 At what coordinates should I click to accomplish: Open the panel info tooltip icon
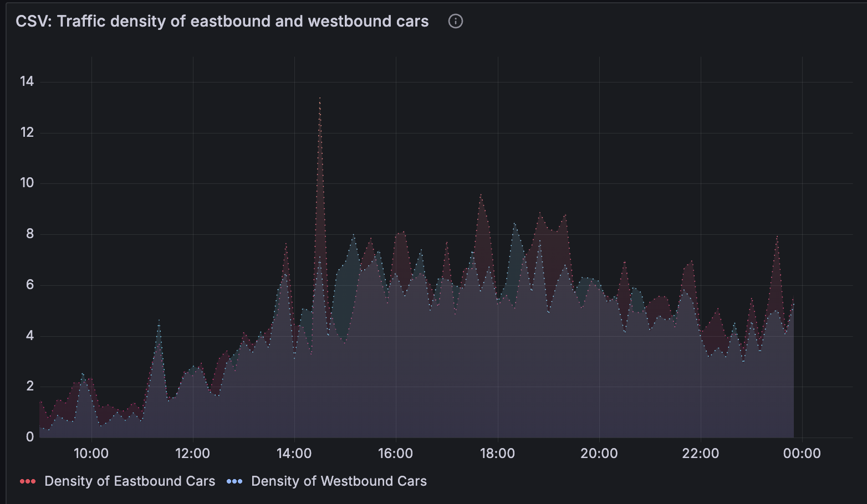[x=455, y=21]
